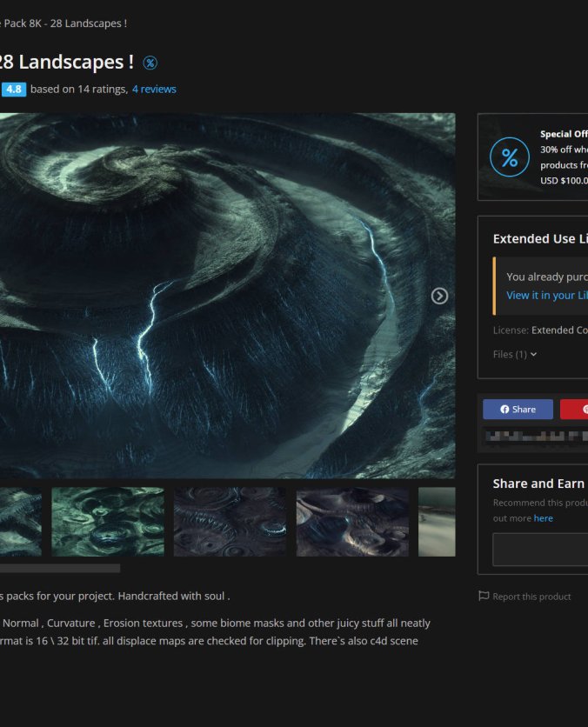Click the Share and Earn referral link field
This screenshot has height=727, width=588.
pos(540,550)
